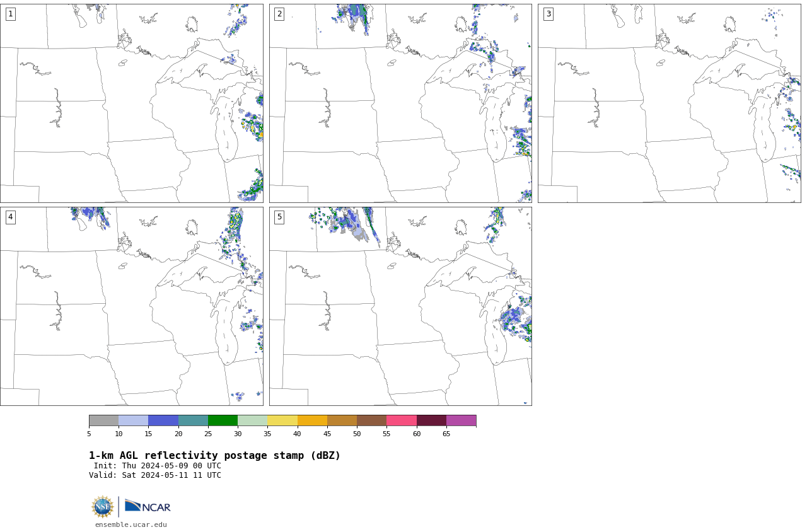Click the green 25-30 dBZ swatch
This screenshot has width=807, height=532.
pyautogui.click(x=223, y=420)
